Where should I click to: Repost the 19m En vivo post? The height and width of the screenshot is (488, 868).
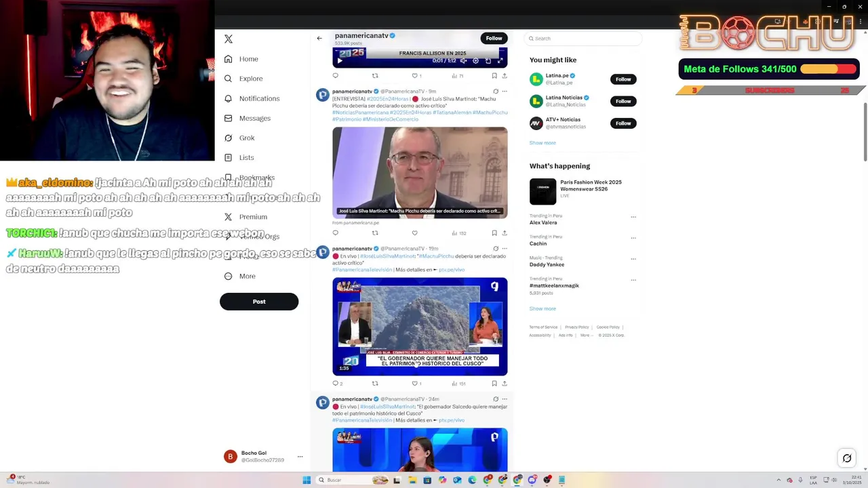[x=375, y=384]
